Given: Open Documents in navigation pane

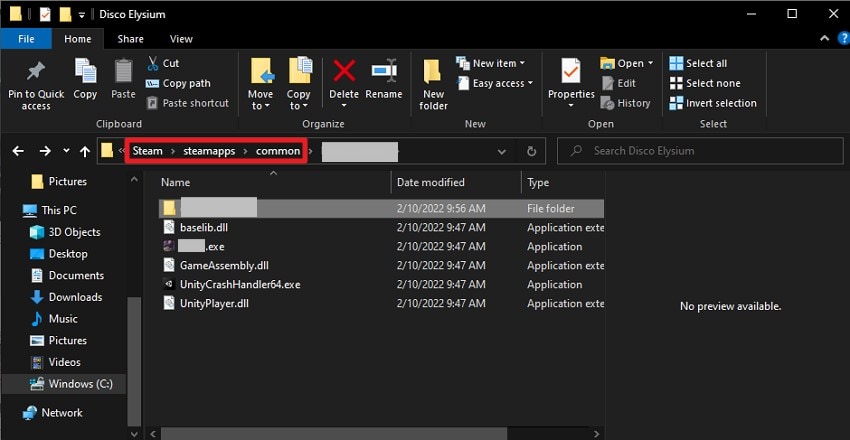Looking at the screenshot, I should (67, 275).
